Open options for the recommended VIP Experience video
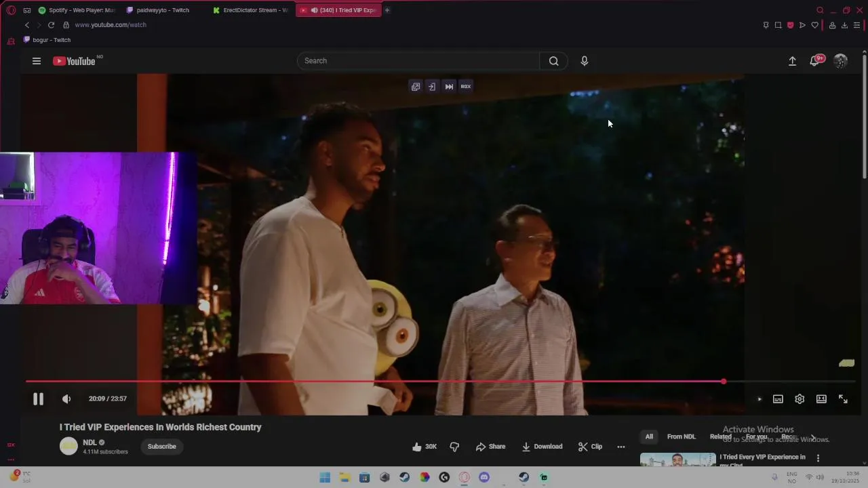 click(818, 458)
